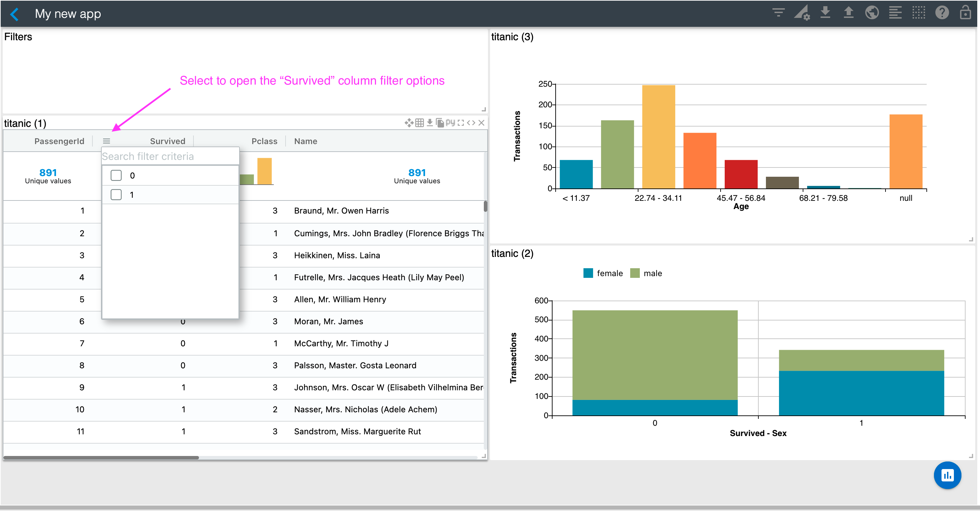Expand titanic (1) widget to fullscreen

(x=461, y=123)
